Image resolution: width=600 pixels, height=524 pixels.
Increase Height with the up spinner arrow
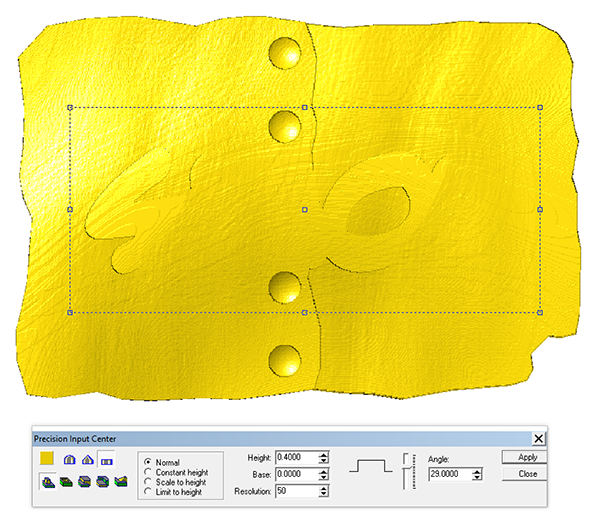click(324, 455)
